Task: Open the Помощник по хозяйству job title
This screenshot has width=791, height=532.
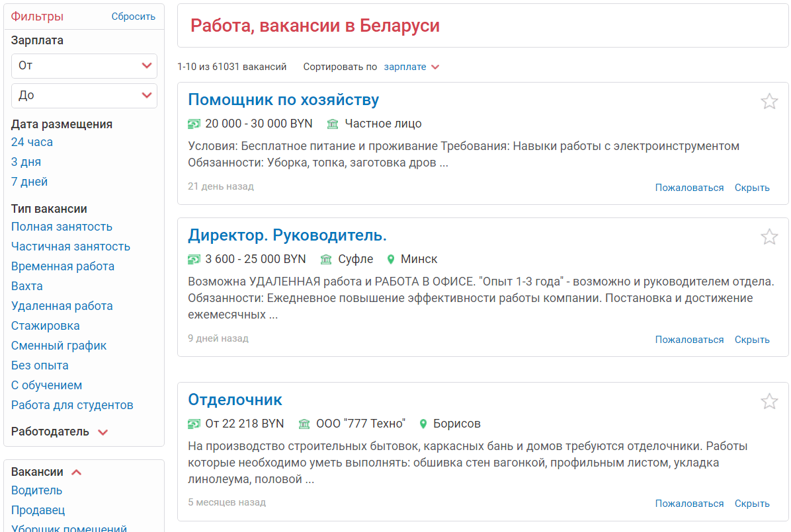Action: (x=283, y=100)
